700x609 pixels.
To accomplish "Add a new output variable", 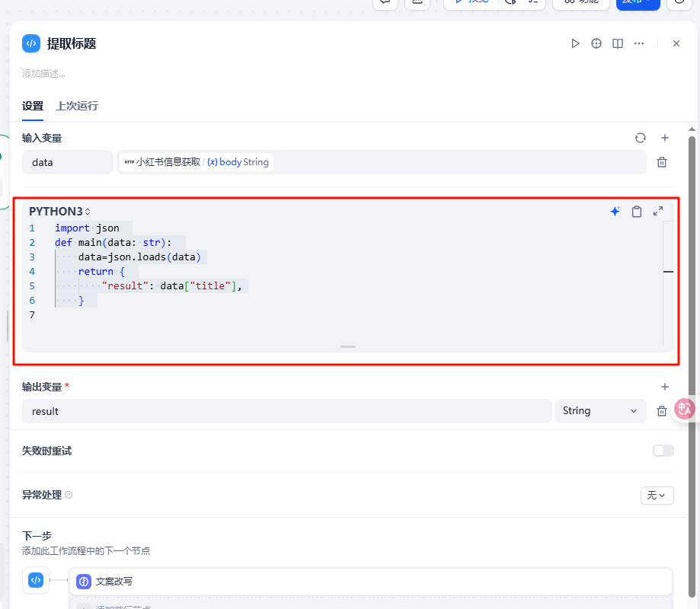I will pos(664,387).
